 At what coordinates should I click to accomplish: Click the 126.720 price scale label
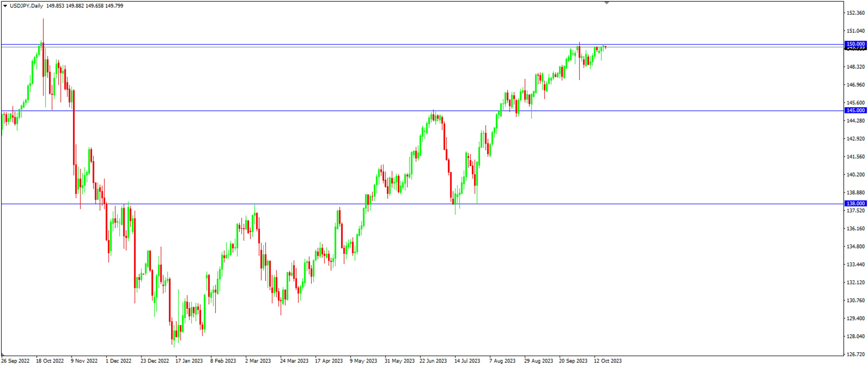click(855, 354)
